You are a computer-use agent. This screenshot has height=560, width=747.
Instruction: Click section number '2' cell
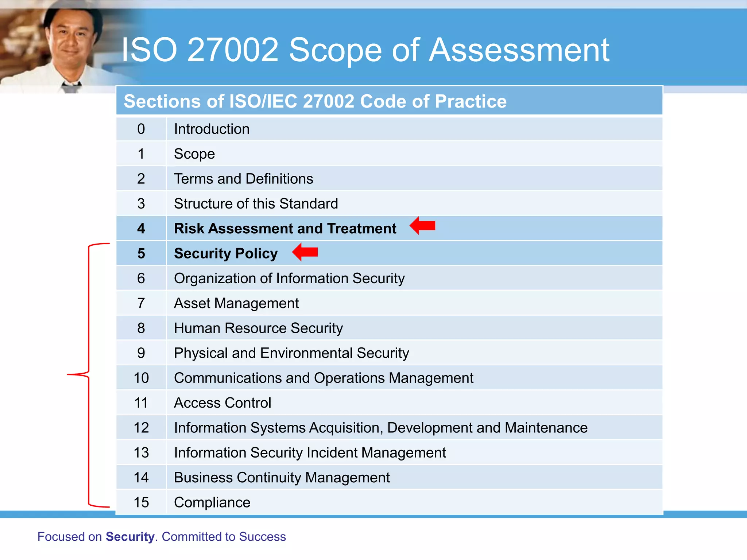[x=141, y=179]
